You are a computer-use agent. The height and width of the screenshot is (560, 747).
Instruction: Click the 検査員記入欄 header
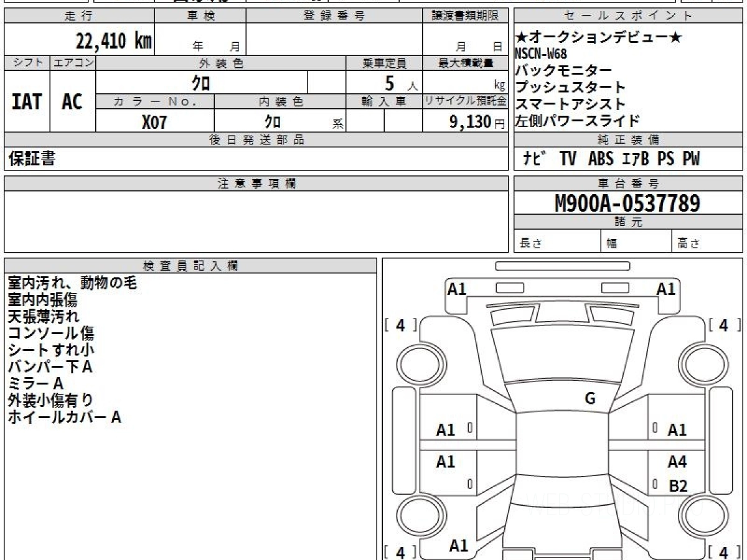tap(190, 266)
